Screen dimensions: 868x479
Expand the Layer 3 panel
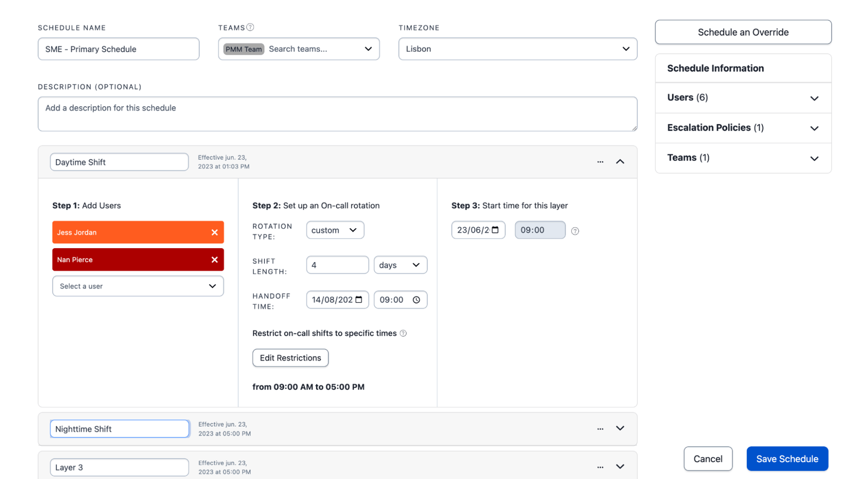click(620, 466)
